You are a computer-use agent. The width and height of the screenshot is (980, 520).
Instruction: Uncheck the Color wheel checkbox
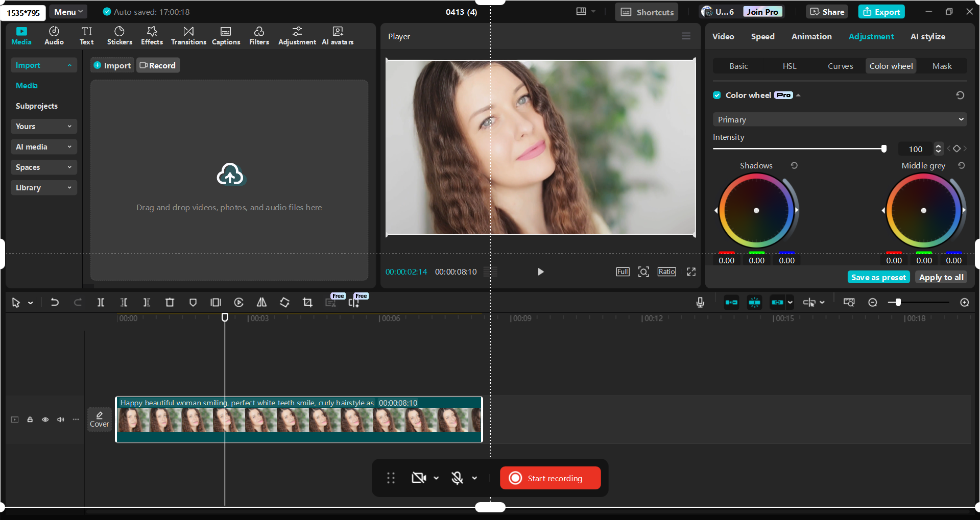716,95
